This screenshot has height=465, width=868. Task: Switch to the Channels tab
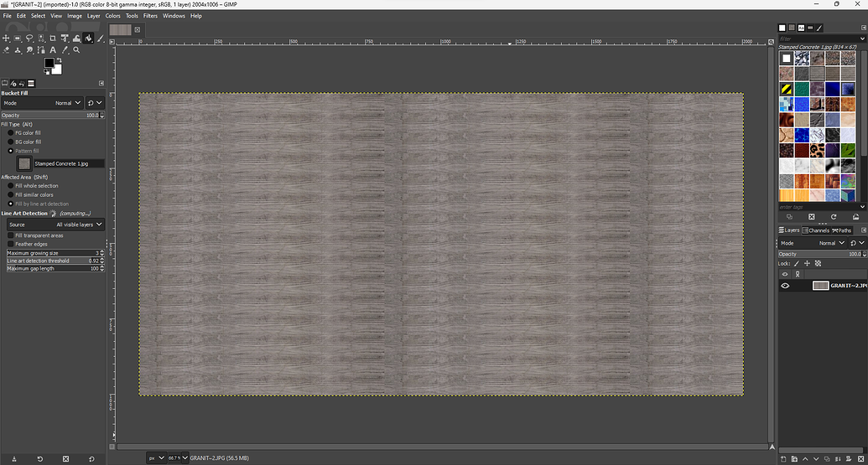[816, 230]
